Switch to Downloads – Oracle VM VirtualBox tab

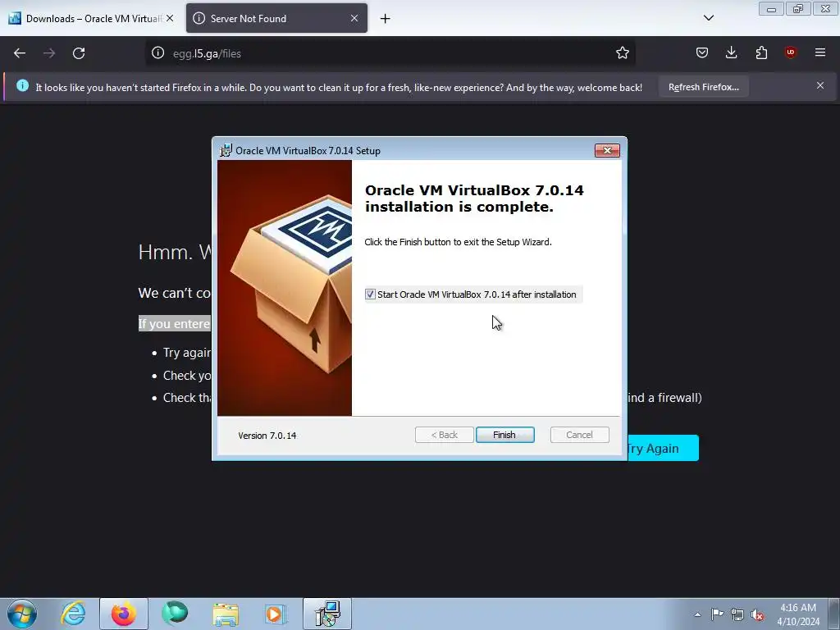(92, 18)
